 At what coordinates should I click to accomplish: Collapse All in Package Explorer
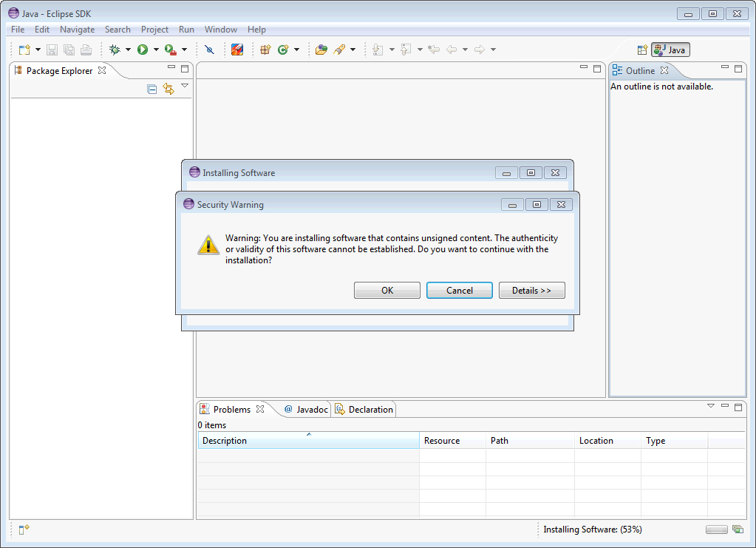(152, 89)
